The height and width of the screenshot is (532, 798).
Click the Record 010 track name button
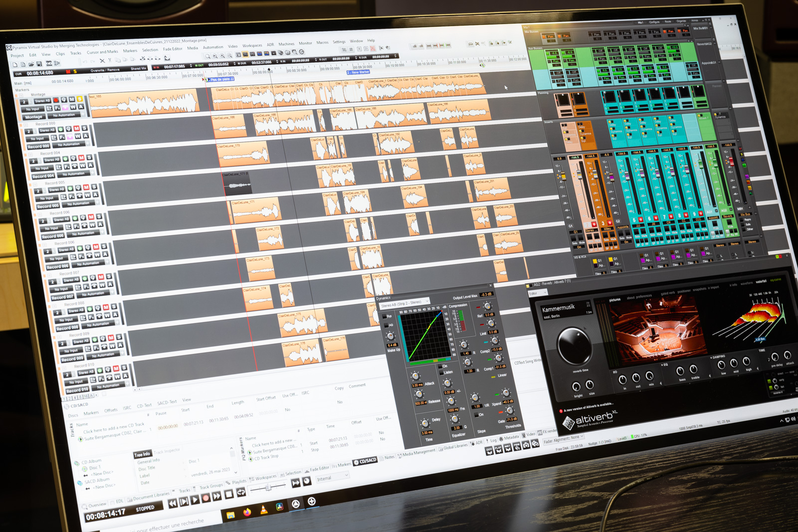(x=77, y=390)
